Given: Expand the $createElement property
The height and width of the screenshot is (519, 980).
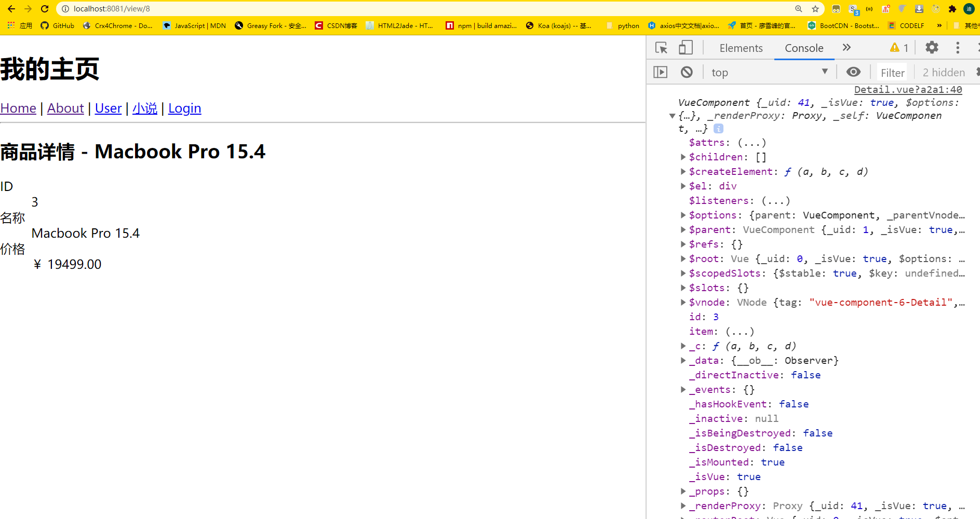Looking at the screenshot, I should [683, 171].
